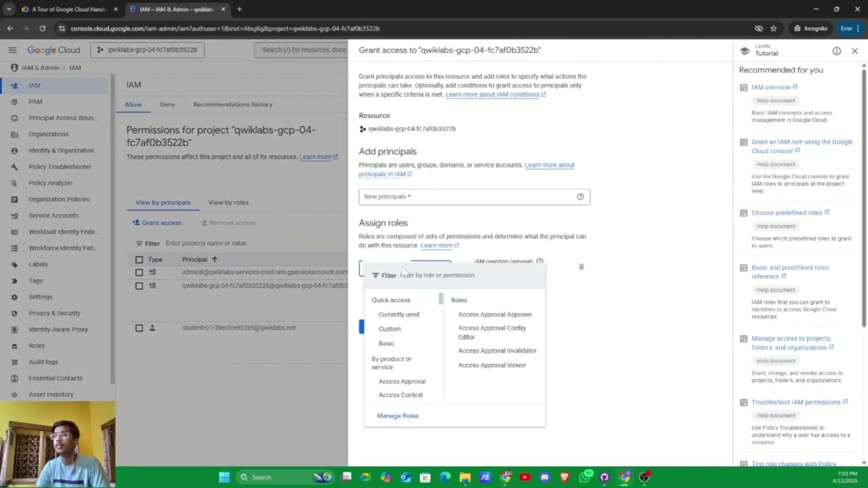The width and height of the screenshot is (868, 488).
Task: Open Organizations in the sidebar
Action: click(48, 134)
